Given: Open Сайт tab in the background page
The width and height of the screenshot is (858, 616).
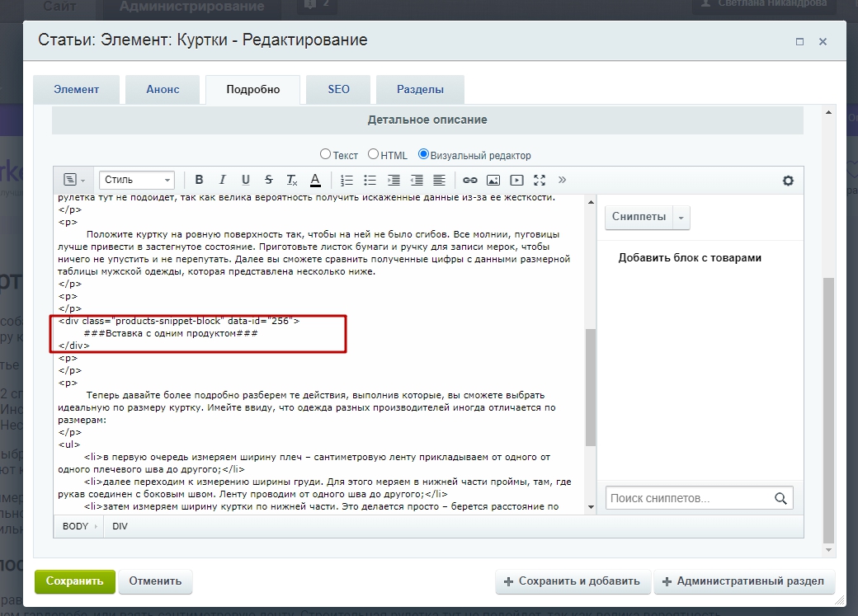Looking at the screenshot, I should click(59, 7).
